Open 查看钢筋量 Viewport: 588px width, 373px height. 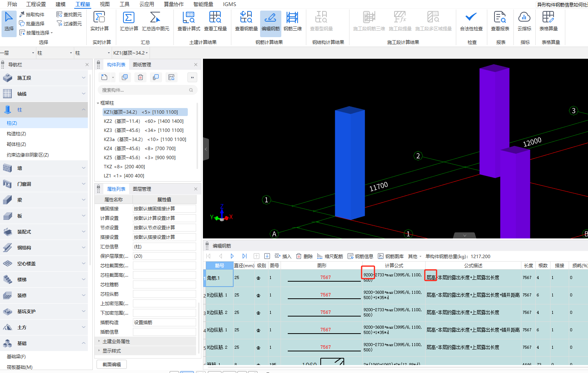[x=246, y=22]
